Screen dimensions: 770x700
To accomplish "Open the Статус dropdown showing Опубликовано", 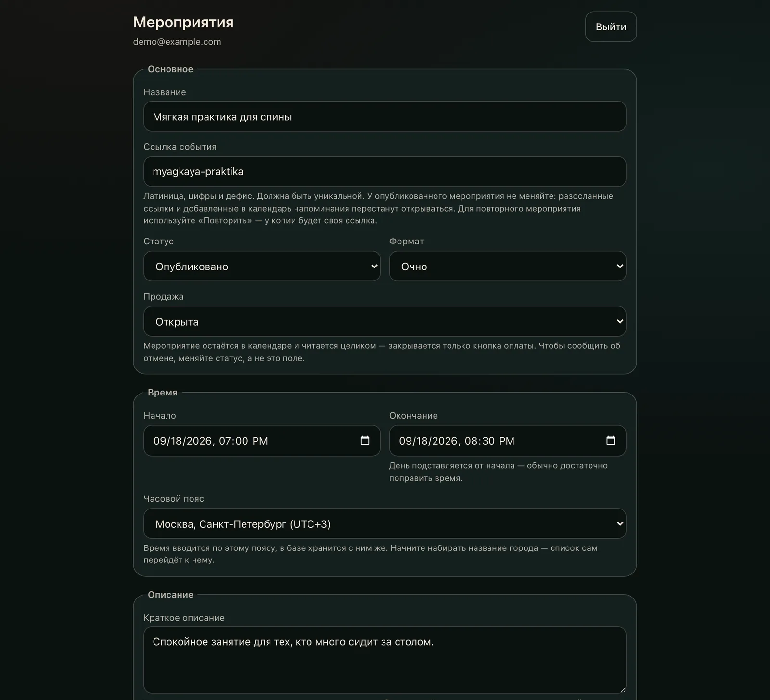I will pyautogui.click(x=262, y=266).
